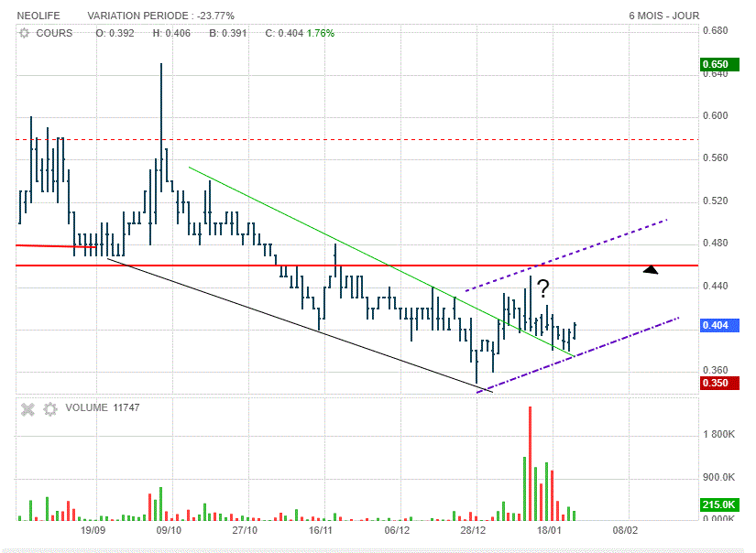Close the VOLUME panel with X icon
The height and width of the screenshot is (553, 756).
pos(28,409)
